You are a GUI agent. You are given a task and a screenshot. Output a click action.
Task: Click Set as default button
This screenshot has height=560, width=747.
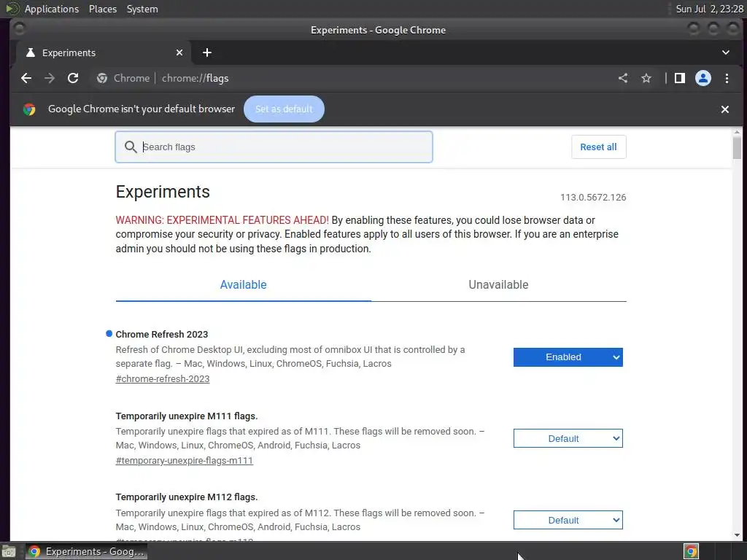click(x=284, y=109)
